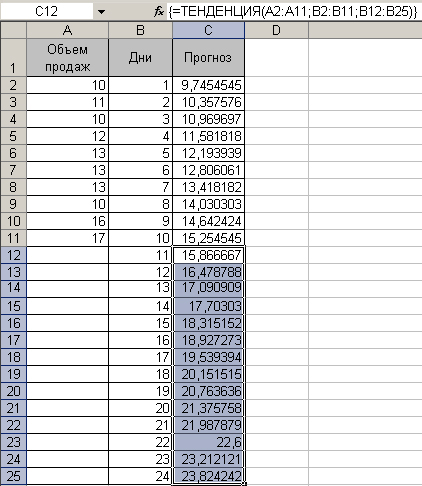422x486 pixels.
Task: Click cell with value 20,763636
Action: (x=208, y=391)
